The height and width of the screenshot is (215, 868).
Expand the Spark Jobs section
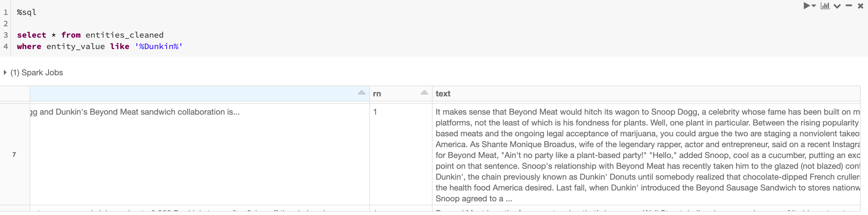(x=5, y=72)
